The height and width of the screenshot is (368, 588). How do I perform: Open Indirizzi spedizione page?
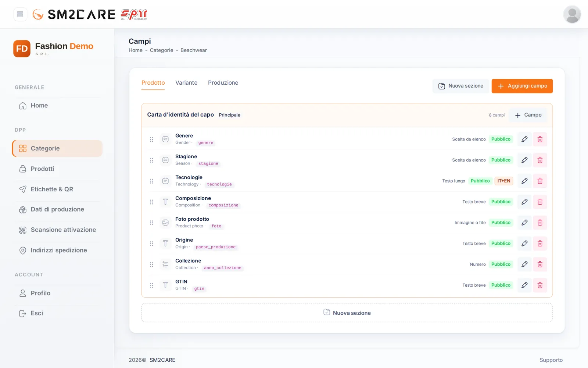[x=57, y=250]
